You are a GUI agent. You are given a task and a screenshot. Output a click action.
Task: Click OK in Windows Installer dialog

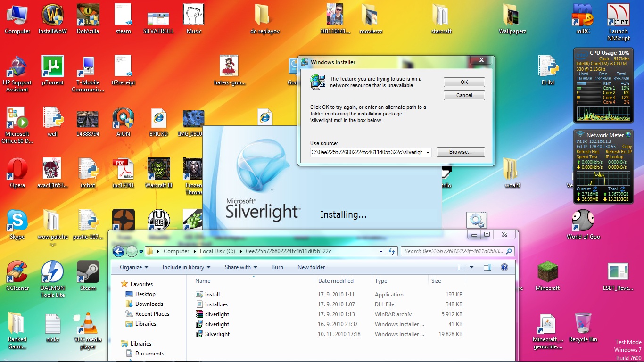tap(464, 82)
